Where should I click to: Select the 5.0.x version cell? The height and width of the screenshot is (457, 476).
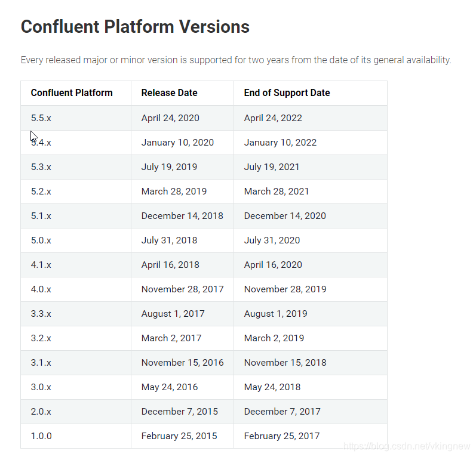point(41,240)
